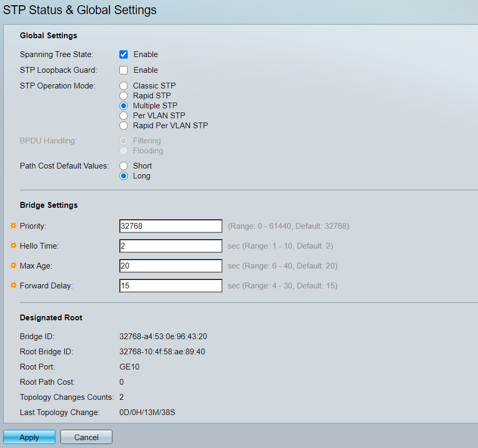Click the required-field icon beside Max Age
478x448 pixels.
pos(14,265)
